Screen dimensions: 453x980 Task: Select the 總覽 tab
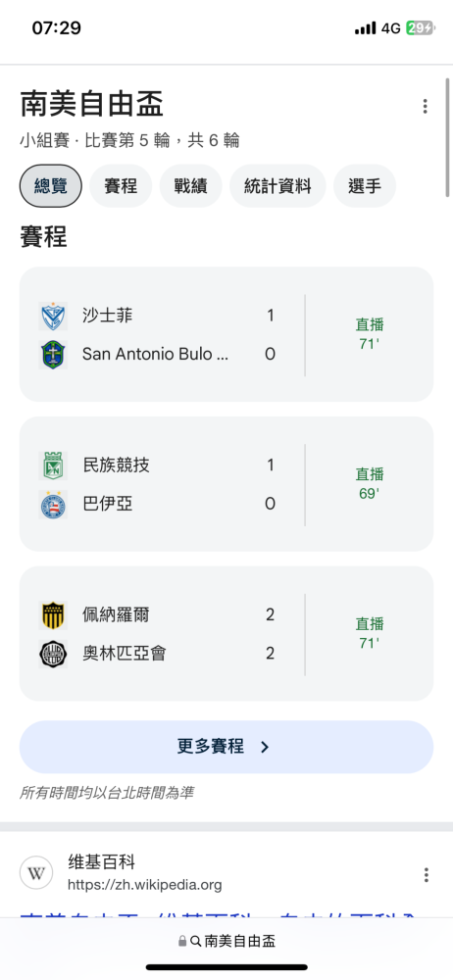coord(51,185)
